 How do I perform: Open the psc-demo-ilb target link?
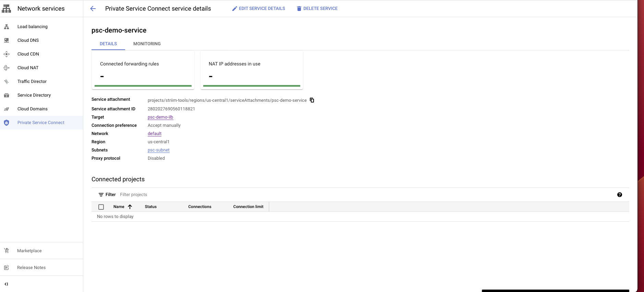160,117
